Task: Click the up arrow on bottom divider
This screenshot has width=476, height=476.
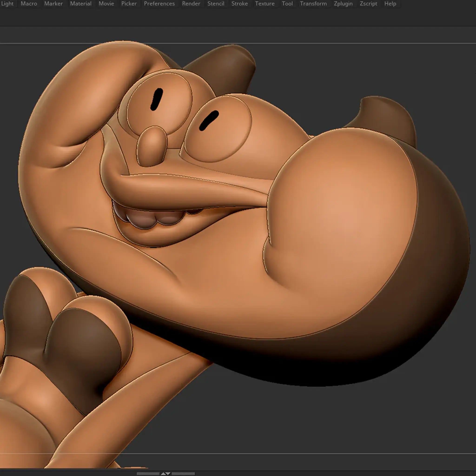Action: click(163, 473)
